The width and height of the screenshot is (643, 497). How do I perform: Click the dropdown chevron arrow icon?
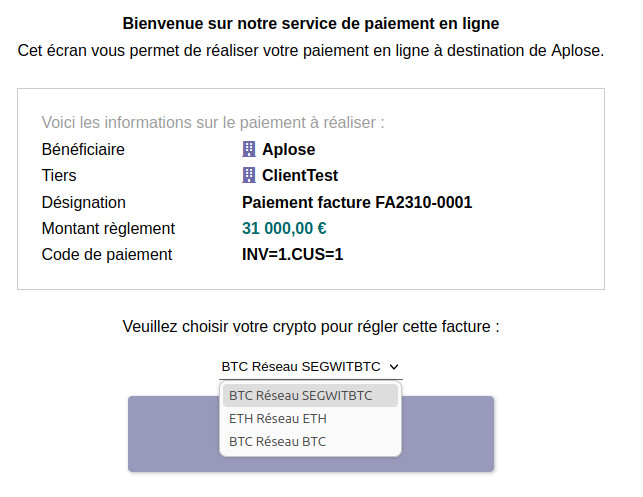pos(394,367)
